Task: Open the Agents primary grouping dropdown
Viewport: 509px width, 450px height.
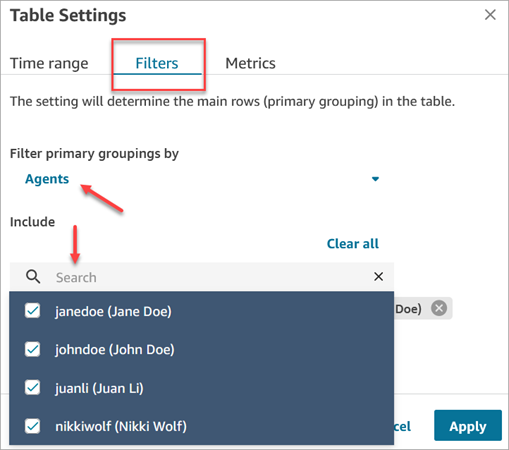Action: tap(202, 179)
